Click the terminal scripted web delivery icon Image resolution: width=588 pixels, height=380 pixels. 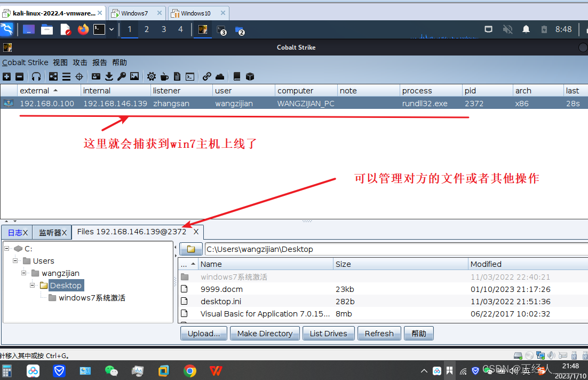click(x=190, y=76)
